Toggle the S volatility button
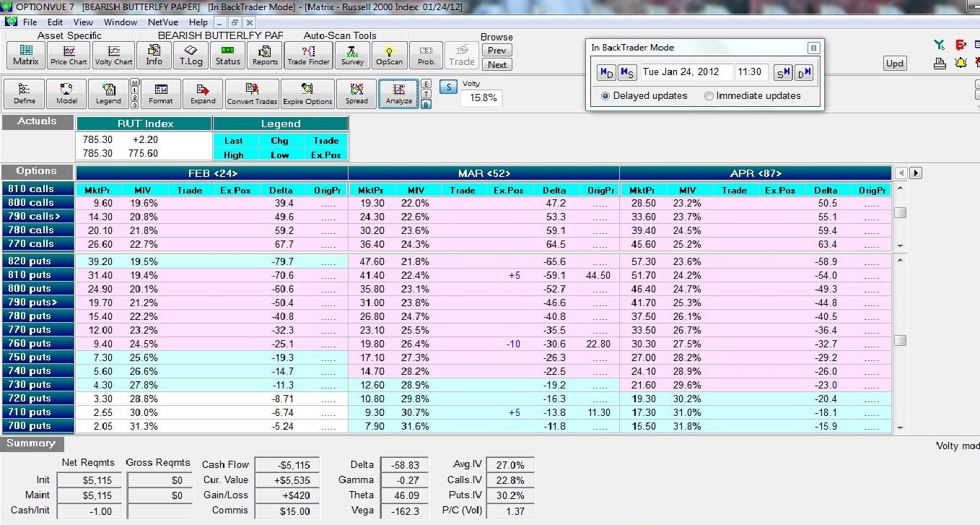Screen dimensions: 980x525 point(448,87)
